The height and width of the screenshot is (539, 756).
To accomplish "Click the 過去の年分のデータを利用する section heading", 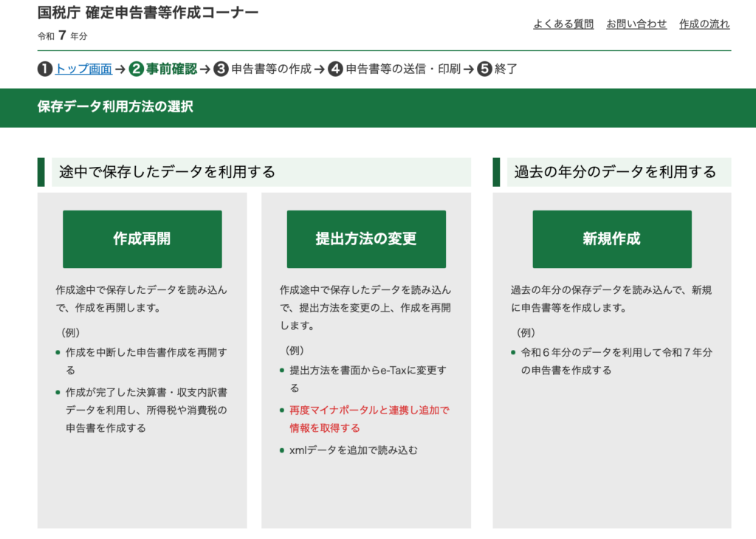I will 615,172.
